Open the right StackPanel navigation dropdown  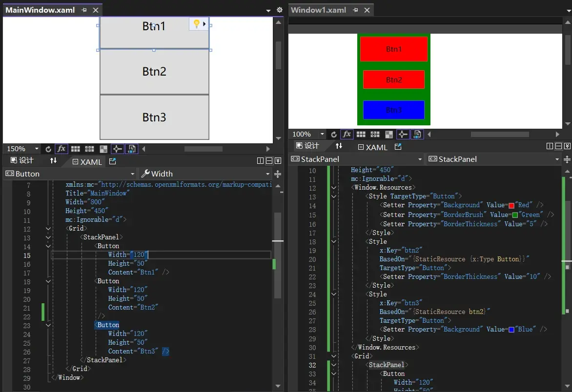point(494,159)
